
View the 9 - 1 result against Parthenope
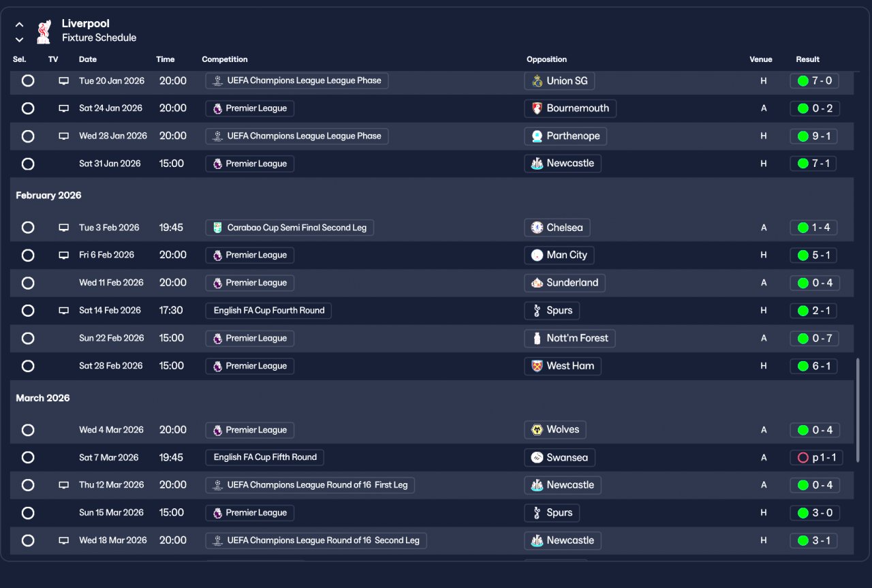814,136
